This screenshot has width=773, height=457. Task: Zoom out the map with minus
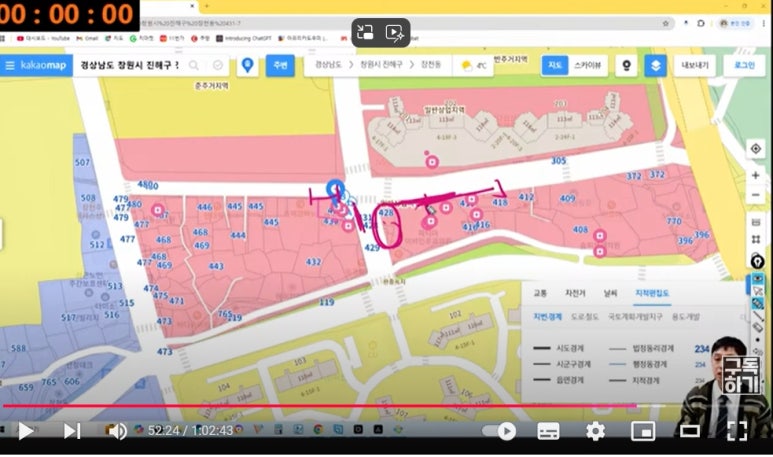(x=755, y=195)
